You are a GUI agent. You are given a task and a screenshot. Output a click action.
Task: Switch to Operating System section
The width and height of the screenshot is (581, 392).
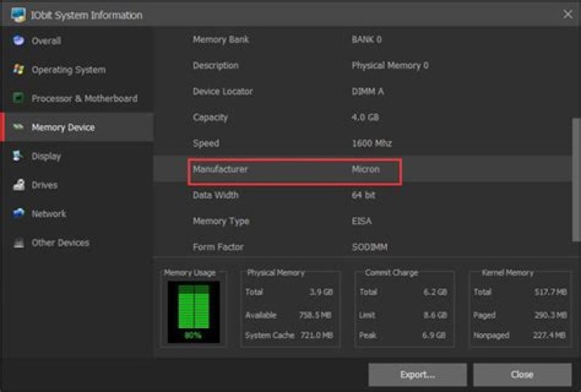pyautogui.click(x=77, y=69)
